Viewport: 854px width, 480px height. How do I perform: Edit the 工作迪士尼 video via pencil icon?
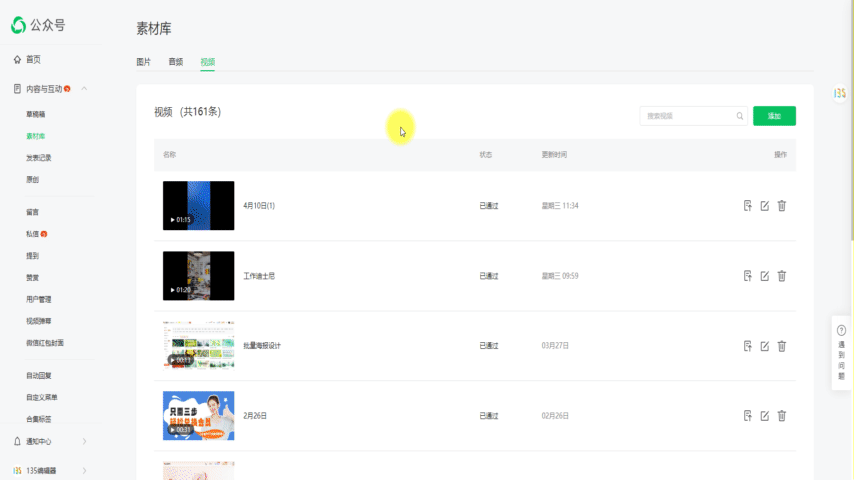(x=765, y=276)
